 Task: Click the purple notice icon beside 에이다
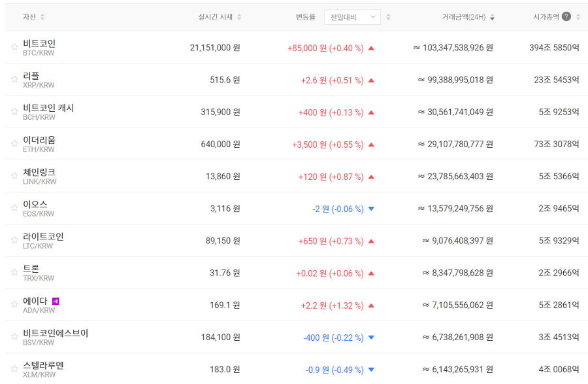coord(56,301)
